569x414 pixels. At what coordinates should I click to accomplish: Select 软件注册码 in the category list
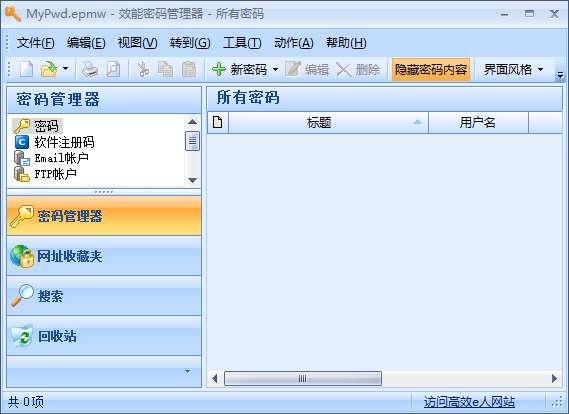pyautogui.click(x=64, y=142)
